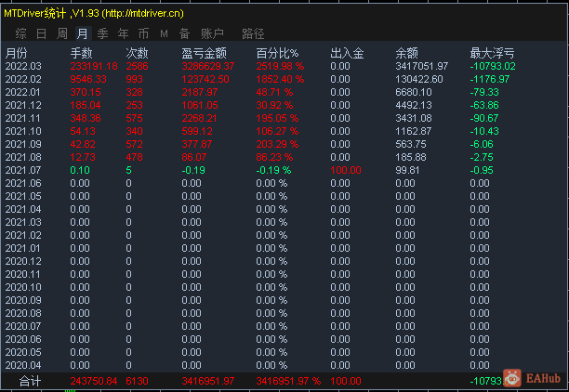Click profit amount 123742.50
Viewport: 569px width, 392px height.
[x=205, y=79]
